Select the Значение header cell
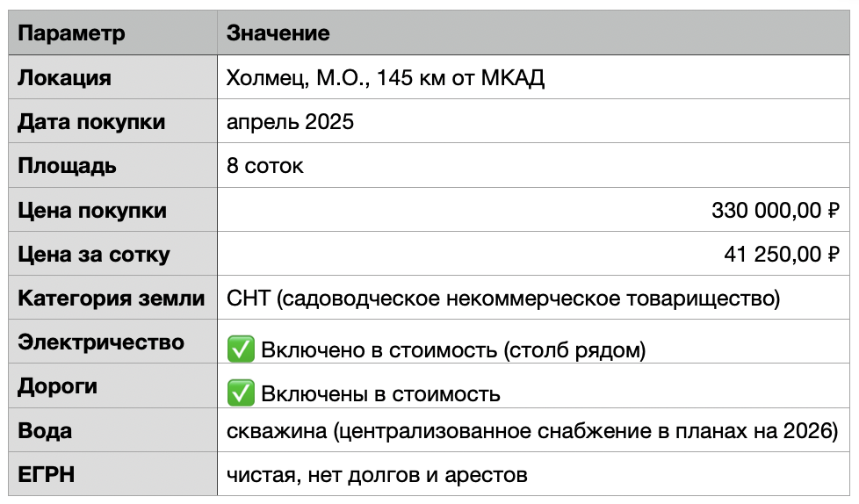Viewport: 859px width, 504px height. click(533, 32)
